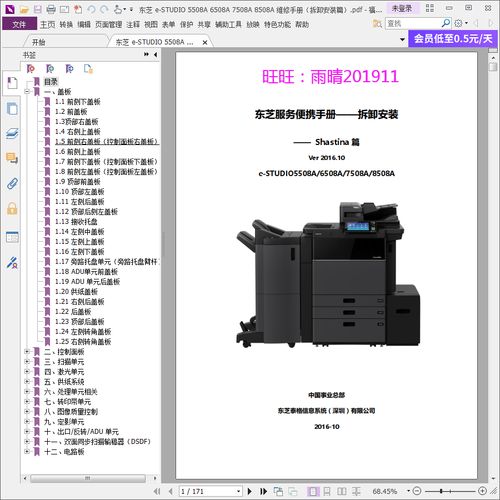Click the magnifier search icon
The image size is (500, 500).
coord(446,23)
